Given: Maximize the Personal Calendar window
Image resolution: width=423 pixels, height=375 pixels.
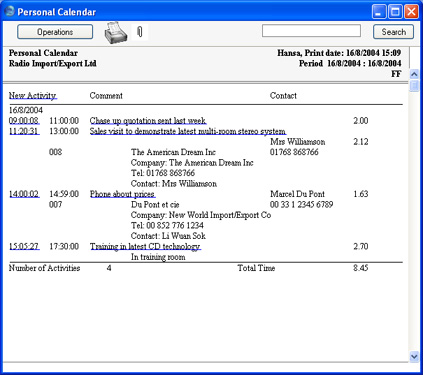Looking at the screenshot, I should [x=395, y=12].
